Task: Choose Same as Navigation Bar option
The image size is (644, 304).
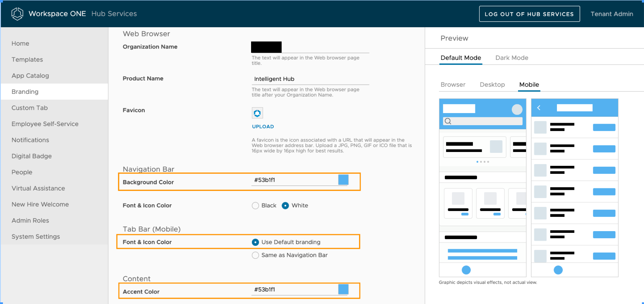Action: [255, 255]
